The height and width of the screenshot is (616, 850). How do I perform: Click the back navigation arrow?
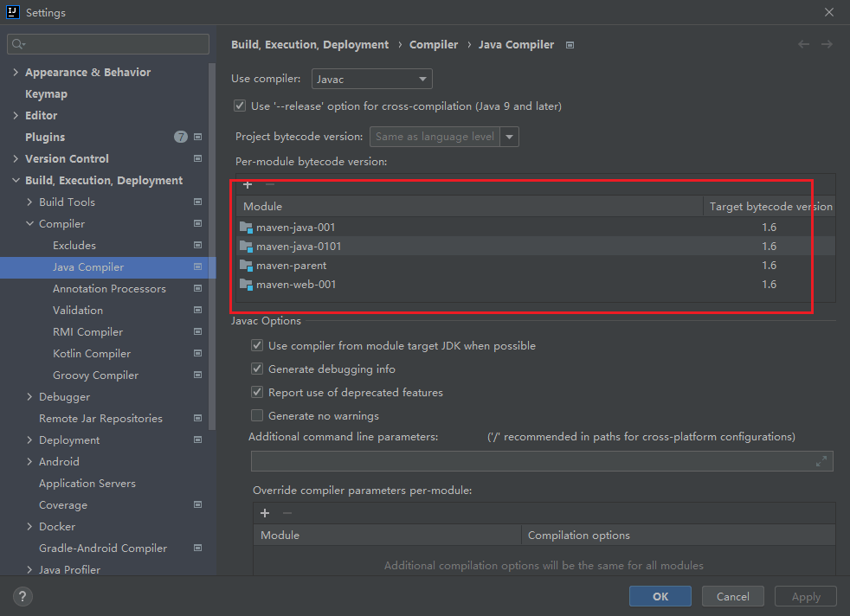pos(803,44)
